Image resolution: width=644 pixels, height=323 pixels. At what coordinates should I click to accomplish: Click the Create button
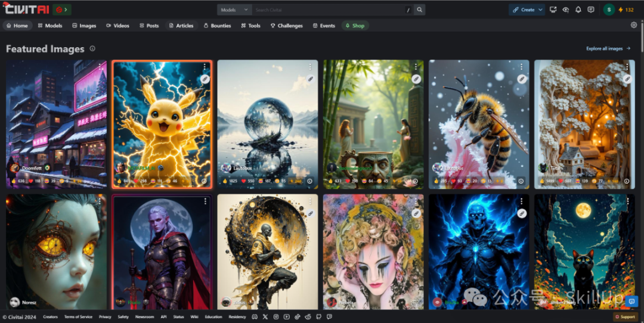[523, 10]
